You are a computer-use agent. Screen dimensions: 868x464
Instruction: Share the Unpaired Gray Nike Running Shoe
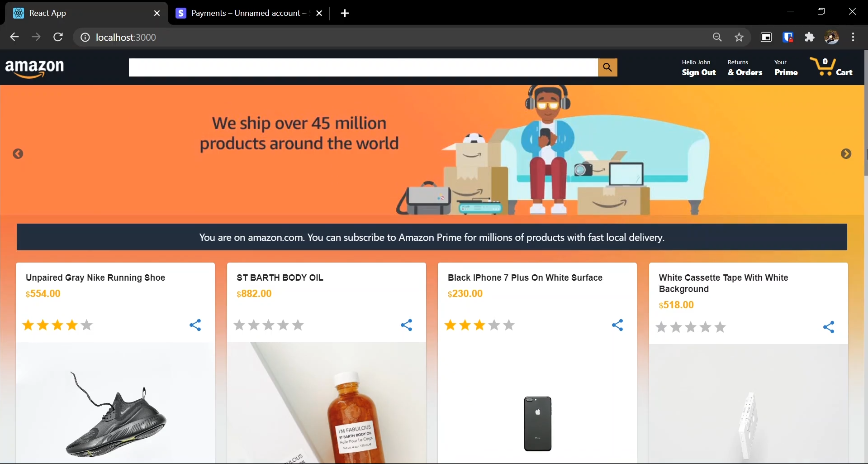[x=194, y=325]
